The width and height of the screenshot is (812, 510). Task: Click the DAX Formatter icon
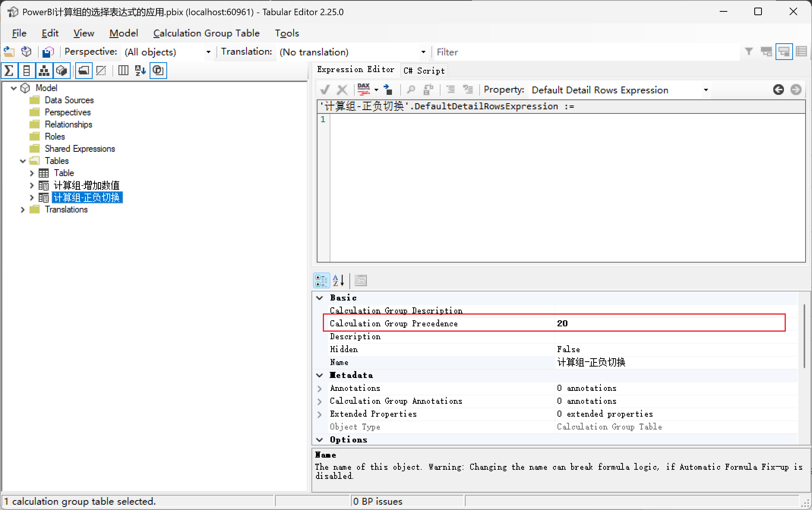tap(364, 90)
